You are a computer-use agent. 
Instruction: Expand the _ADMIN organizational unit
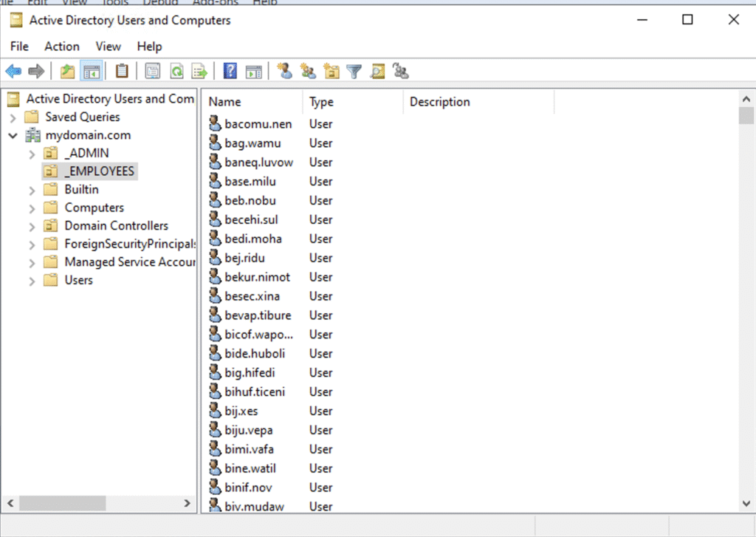(32, 154)
